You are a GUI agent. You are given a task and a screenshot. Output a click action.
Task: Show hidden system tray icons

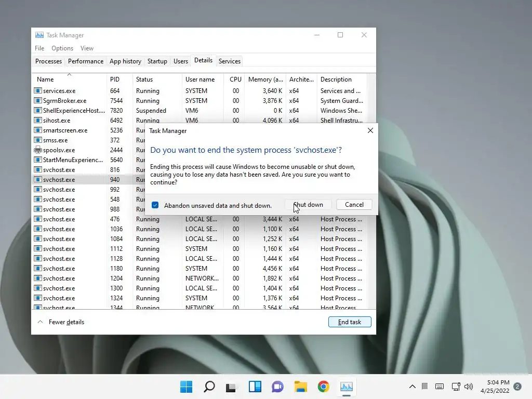pos(412,387)
